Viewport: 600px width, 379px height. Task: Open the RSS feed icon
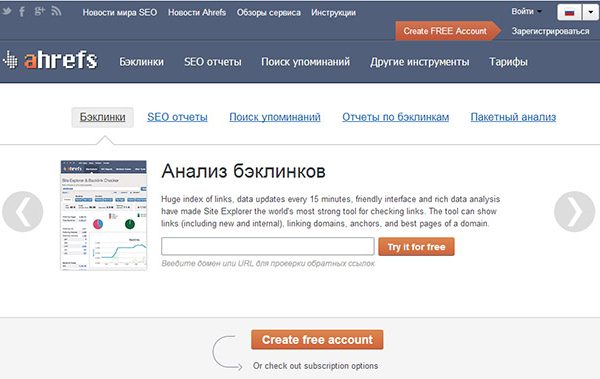point(56,11)
